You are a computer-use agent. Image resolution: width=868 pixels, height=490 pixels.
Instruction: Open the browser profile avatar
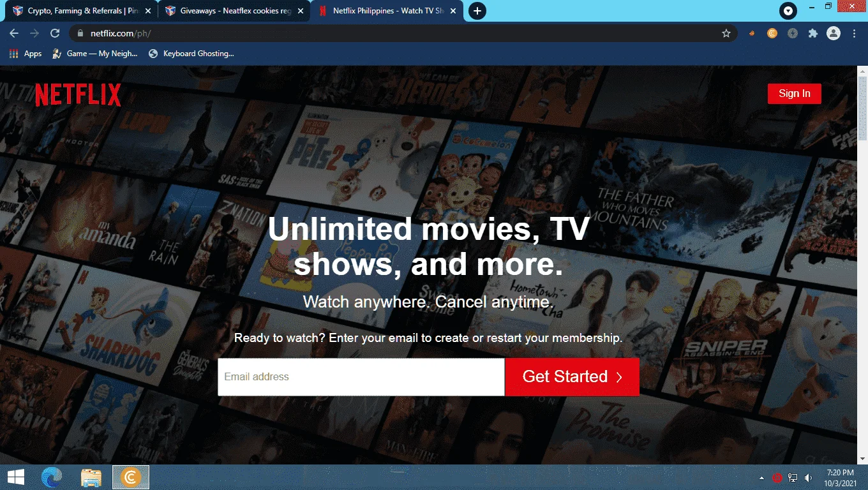tap(834, 33)
